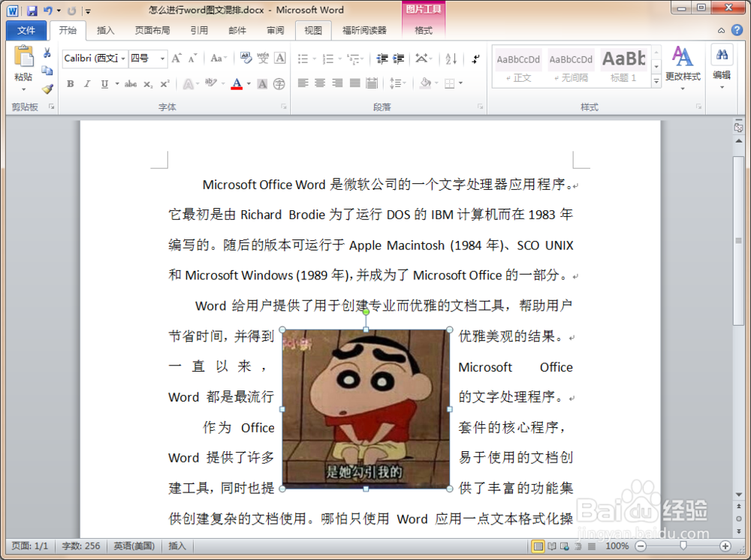Apply the 无间隔 No Spacing style

click(571, 67)
